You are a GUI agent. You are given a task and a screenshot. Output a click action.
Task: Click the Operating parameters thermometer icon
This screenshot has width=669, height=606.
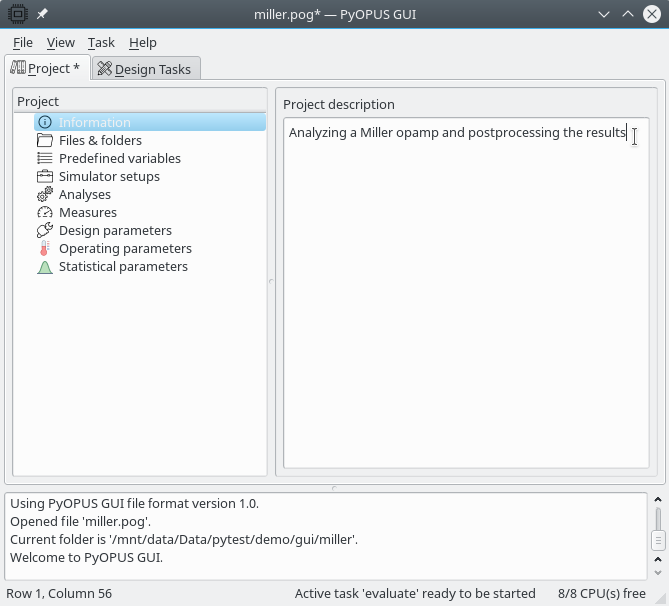pos(44,248)
